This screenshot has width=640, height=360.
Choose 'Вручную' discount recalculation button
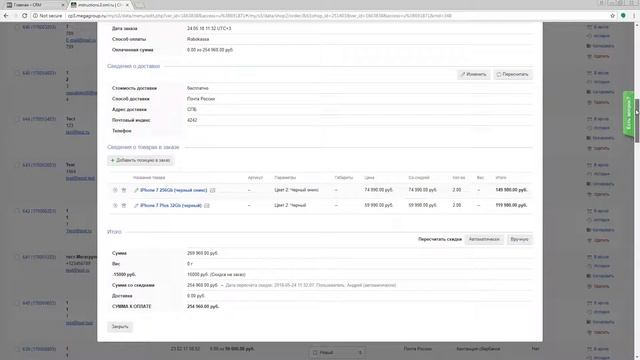tap(519, 239)
